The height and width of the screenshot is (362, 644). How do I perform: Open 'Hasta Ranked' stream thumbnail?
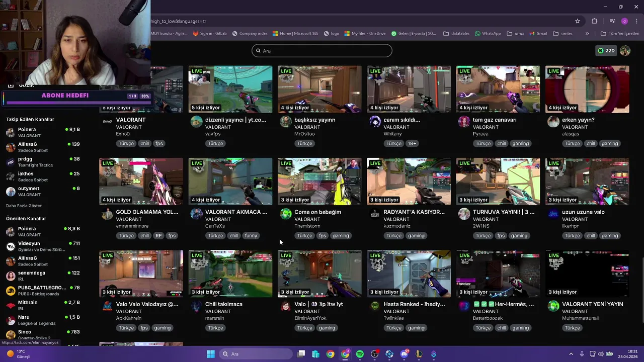(x=409, y=274)
